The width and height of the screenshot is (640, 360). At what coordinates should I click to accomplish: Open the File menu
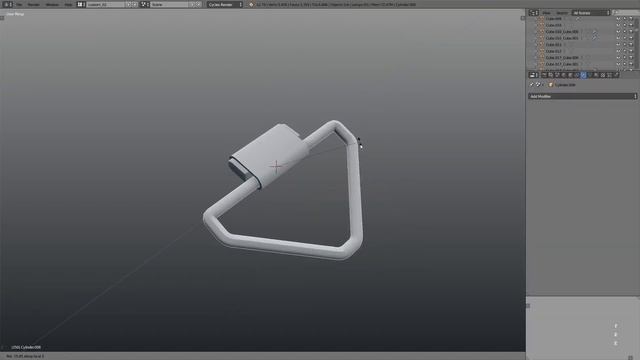(19, 4)
